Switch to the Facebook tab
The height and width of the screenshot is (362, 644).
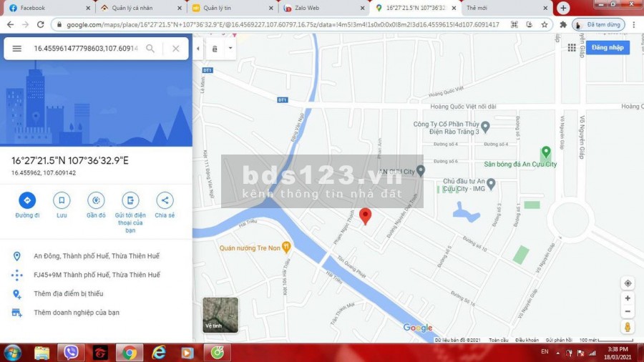pos(49,8)
